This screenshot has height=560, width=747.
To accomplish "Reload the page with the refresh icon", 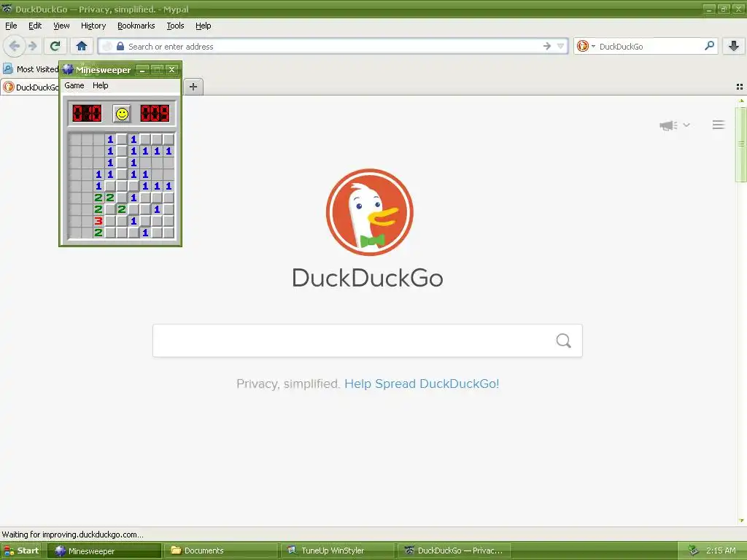I will click(55, 46).
